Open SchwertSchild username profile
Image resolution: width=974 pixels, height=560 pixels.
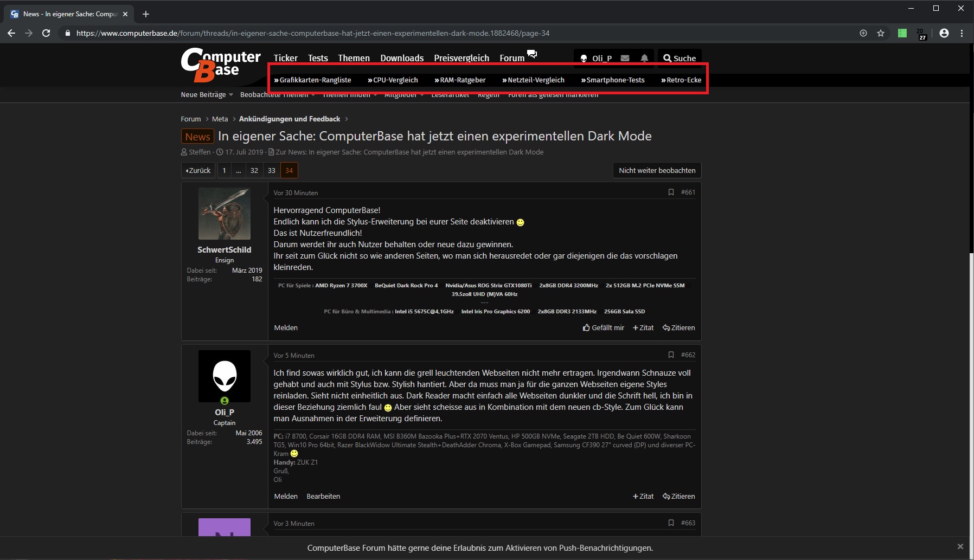point(225,249)
